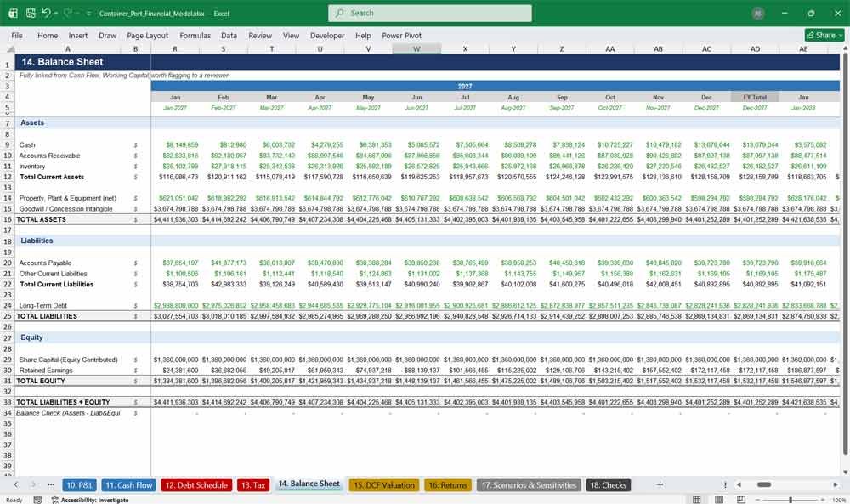
Task: Click the 2027 year header band
Action: point(465,86)
